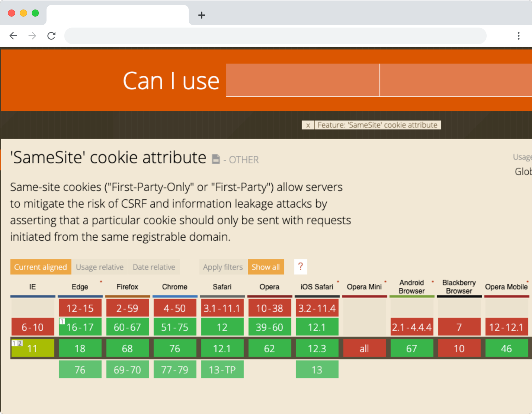Click the Android Browser 67 cell

pyautogui.click(x=412, y=348)
